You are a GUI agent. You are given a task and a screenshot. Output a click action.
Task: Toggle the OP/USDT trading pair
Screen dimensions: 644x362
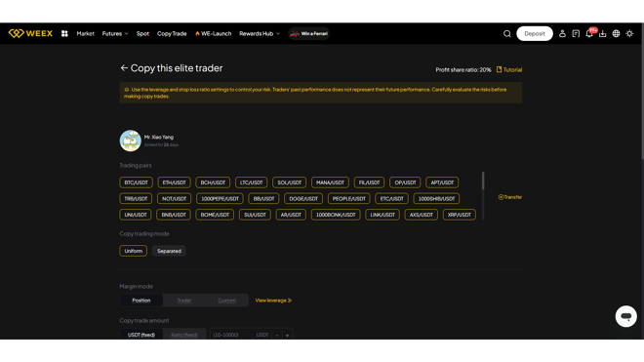coord(405,182)
